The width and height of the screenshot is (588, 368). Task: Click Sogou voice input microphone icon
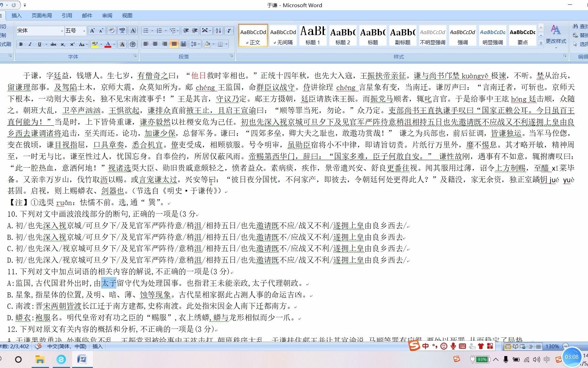453,346
